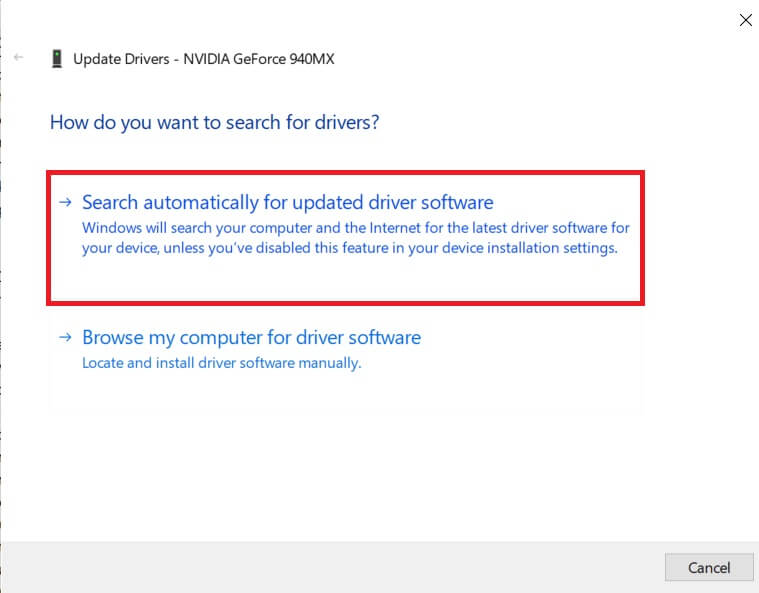This screenshot has width=759, height=593.
Task: Click the word 'Browse' in the second option
Action: pos(113,338)
